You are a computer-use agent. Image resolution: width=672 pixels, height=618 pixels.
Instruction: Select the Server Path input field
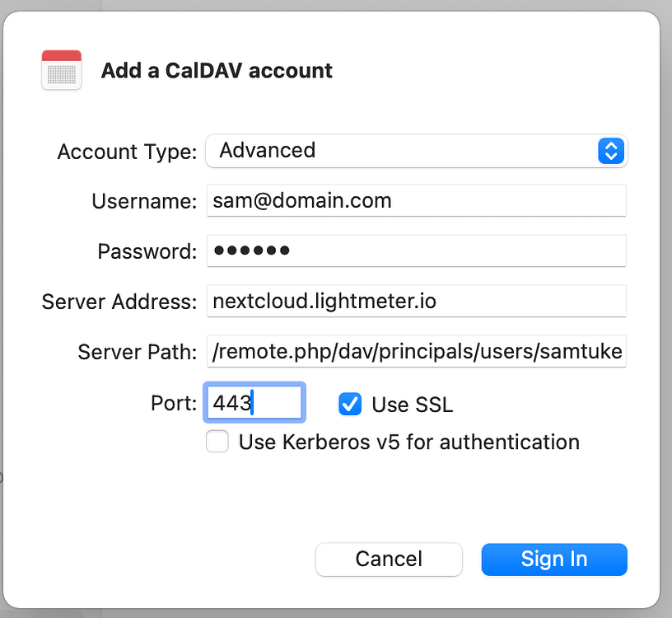tap(415, 352)
